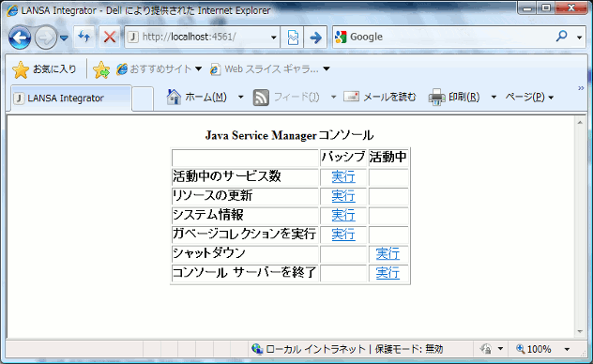
Task: Open the blank new tab button
Action: (x=143, y=99)
